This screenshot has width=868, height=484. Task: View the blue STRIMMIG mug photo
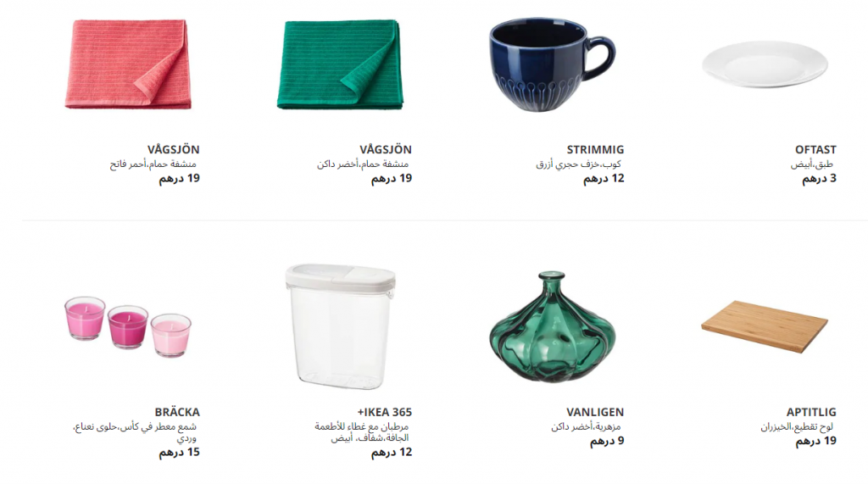[x=552, y=64]
